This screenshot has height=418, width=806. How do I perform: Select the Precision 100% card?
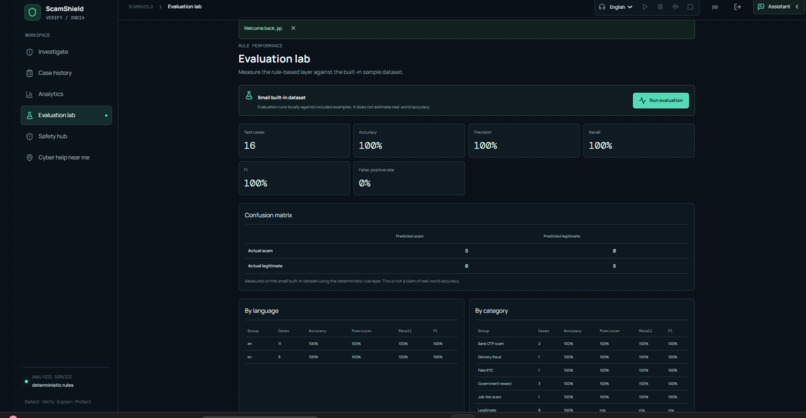pos(524,140)
